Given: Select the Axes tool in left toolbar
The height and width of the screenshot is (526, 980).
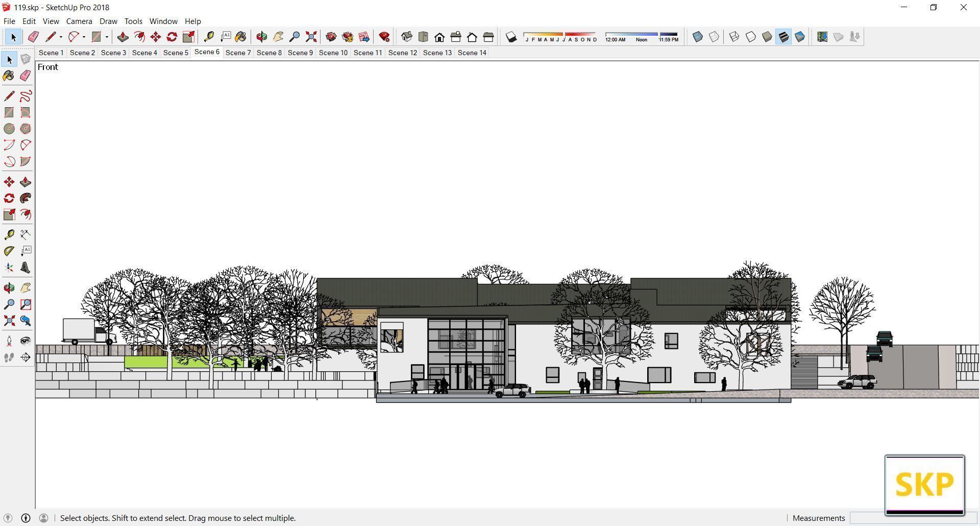Looking at the screenshot, I should (9, 268).
